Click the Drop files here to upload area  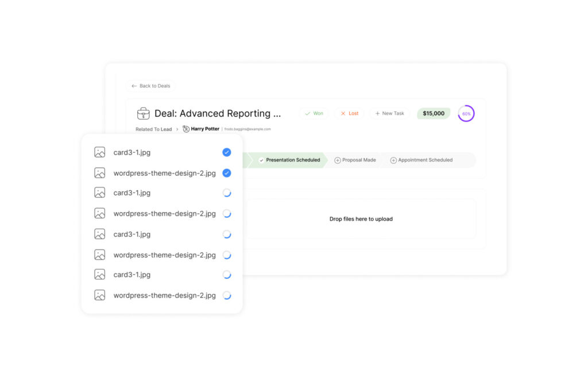361,219
